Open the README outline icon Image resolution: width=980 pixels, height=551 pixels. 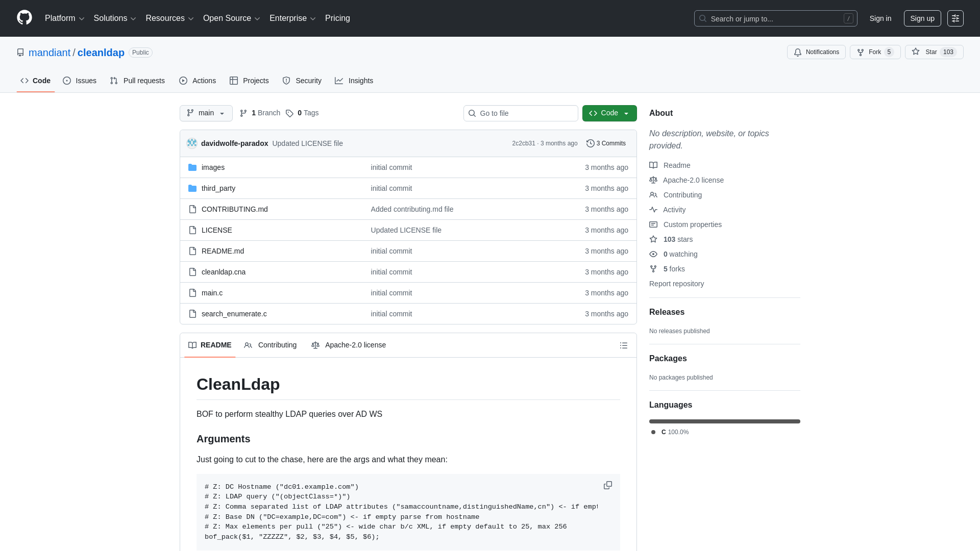pos(624,345)
